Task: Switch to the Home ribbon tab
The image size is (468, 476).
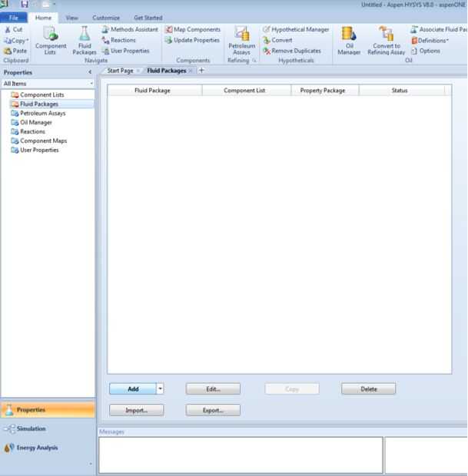Action: [x=44, y=18]
